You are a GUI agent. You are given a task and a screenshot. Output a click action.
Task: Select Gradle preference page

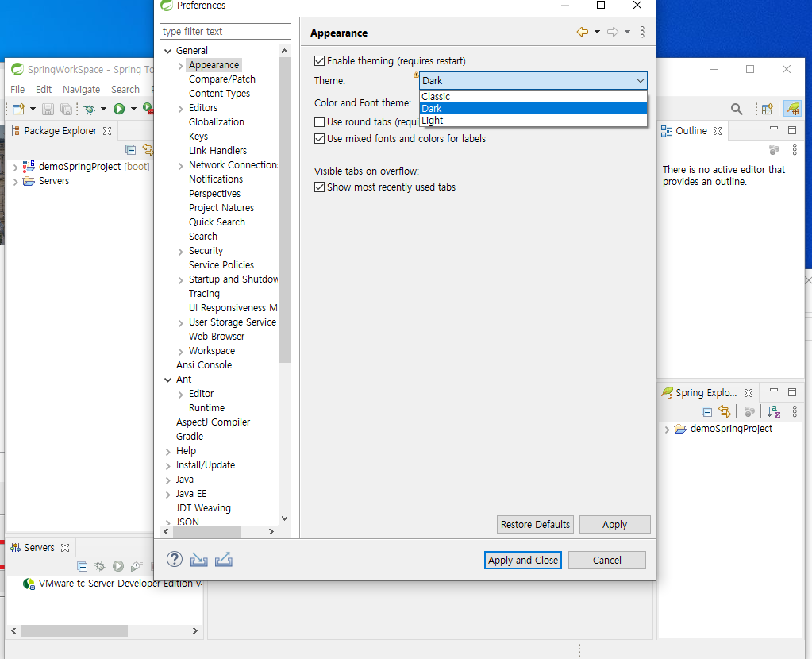(190, 436)
